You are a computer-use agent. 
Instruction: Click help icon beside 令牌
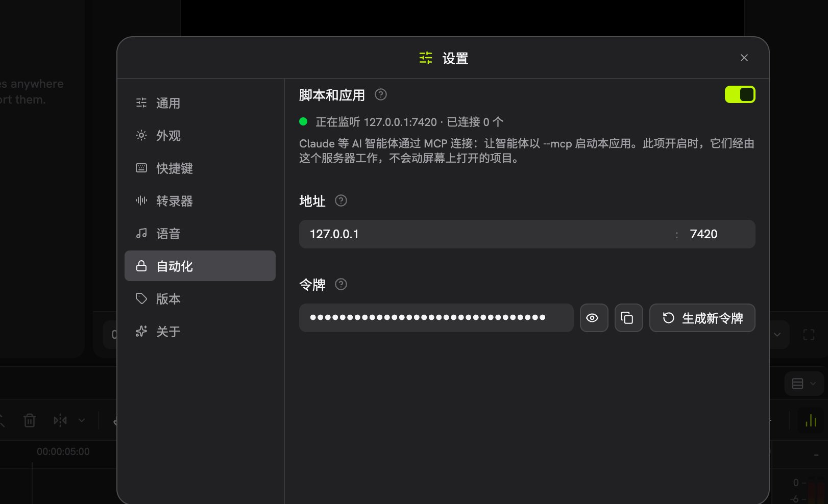pos(340,284)
